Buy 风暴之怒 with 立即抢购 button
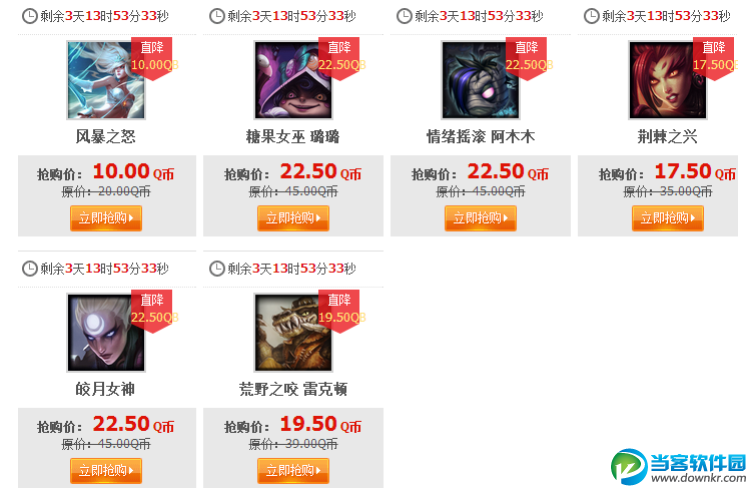747x492 pixels. point(106,218)
